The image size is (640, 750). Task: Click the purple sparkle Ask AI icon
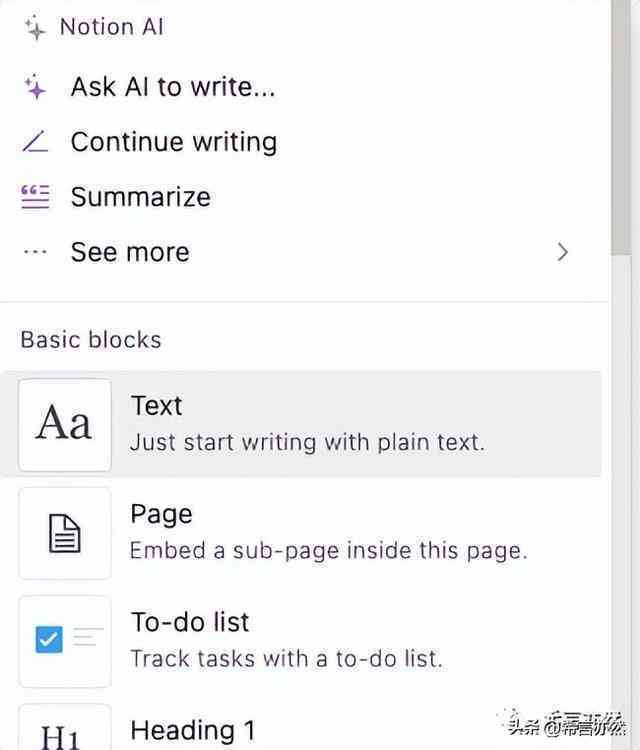pyautogui.click(x=35, y=87)
